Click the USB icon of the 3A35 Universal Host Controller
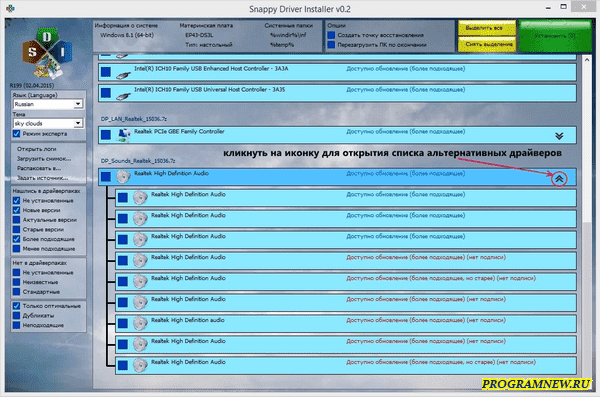 click(123, 96)
